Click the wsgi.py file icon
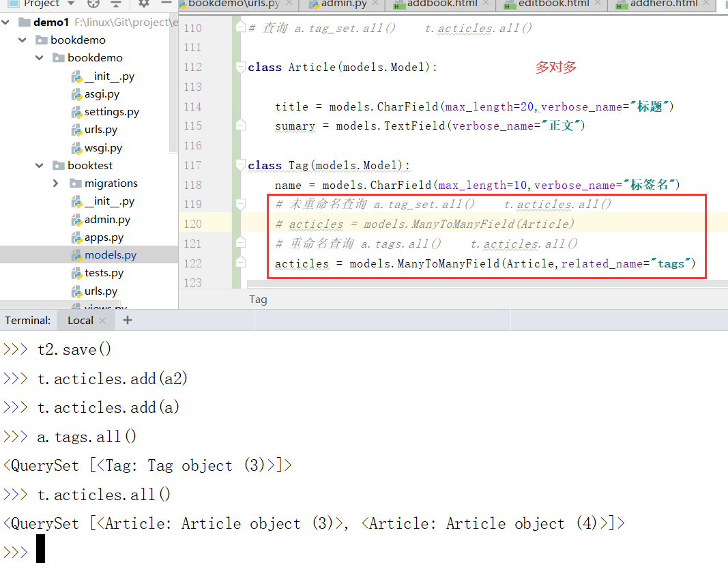The width and height of the screenshot is (728, 569). click(x=76, y=148)
